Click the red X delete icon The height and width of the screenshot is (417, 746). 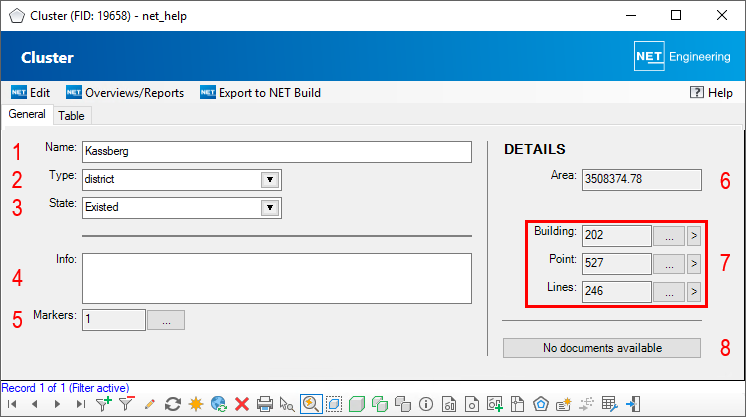[242, 405]
